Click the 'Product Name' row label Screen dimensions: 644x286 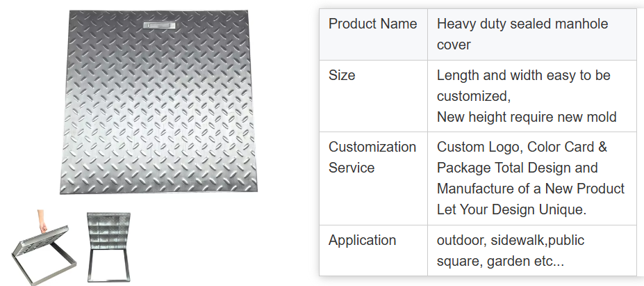pyautogui.click(x=373, y=24)
